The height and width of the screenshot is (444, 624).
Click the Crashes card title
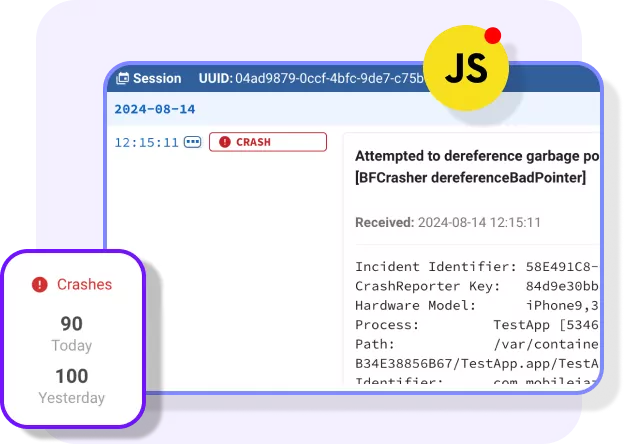tap(84, 284)
